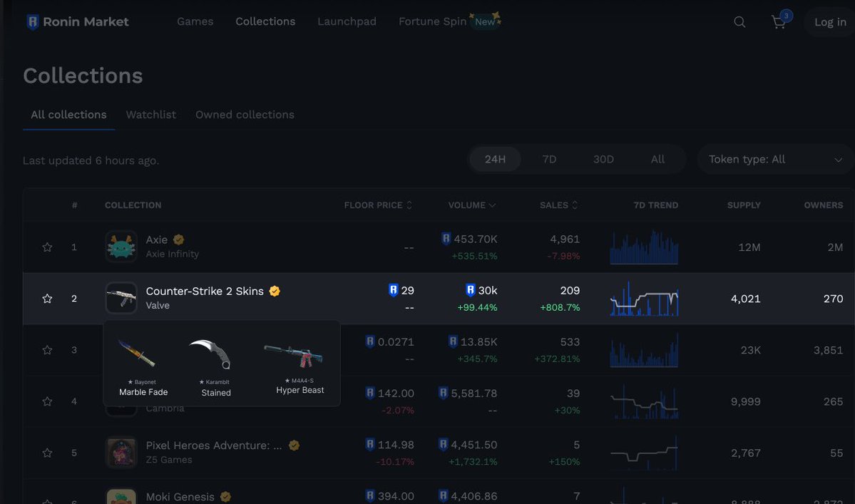Open Pixel Heroes Adventure collection link
Image resolution: width=855 pixels, height=504 pixels.
pyautogui.click(x=214, y=445)
